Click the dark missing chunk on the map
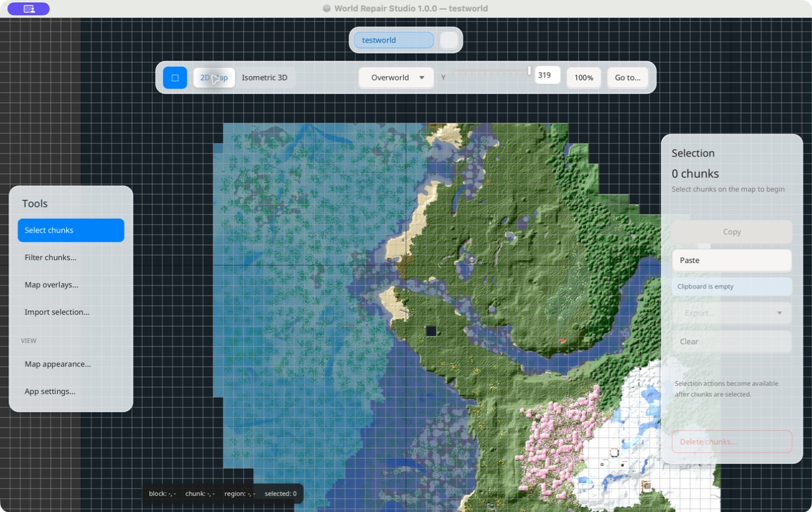Image resolution: width=812 pixels, height=512 pixels. [x=431, y=331]
